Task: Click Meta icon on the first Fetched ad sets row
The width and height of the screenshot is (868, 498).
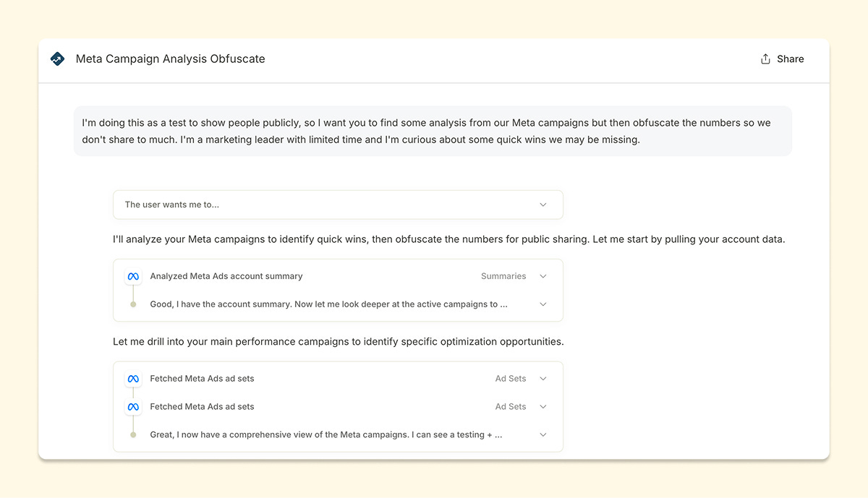Action: point(133,379)
